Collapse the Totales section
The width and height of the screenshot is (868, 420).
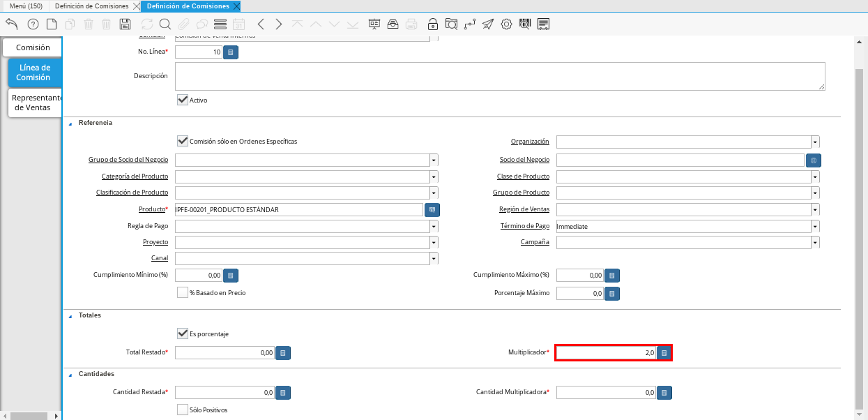[70, 315]
